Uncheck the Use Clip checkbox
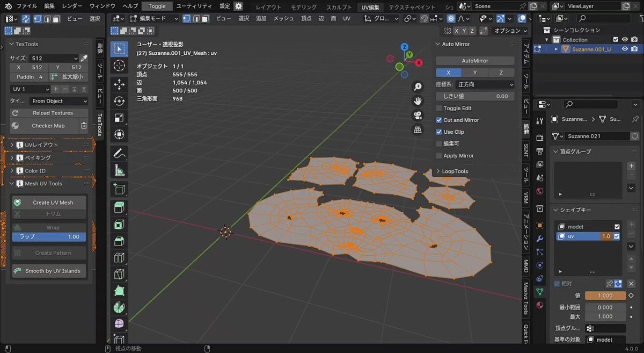This screenshot has height=353, width=644. [439, 132]
